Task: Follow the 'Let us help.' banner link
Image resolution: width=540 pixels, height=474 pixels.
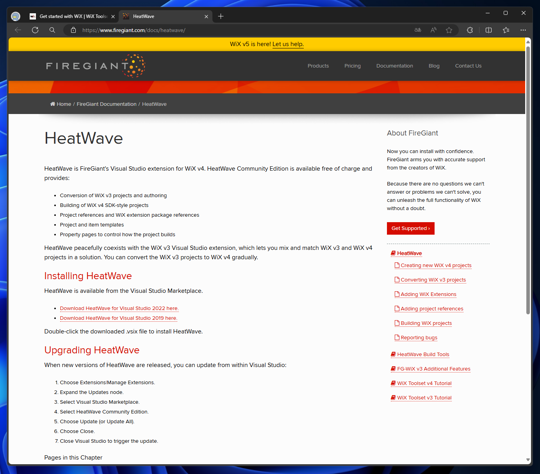Action: click(x=288, y=44)
